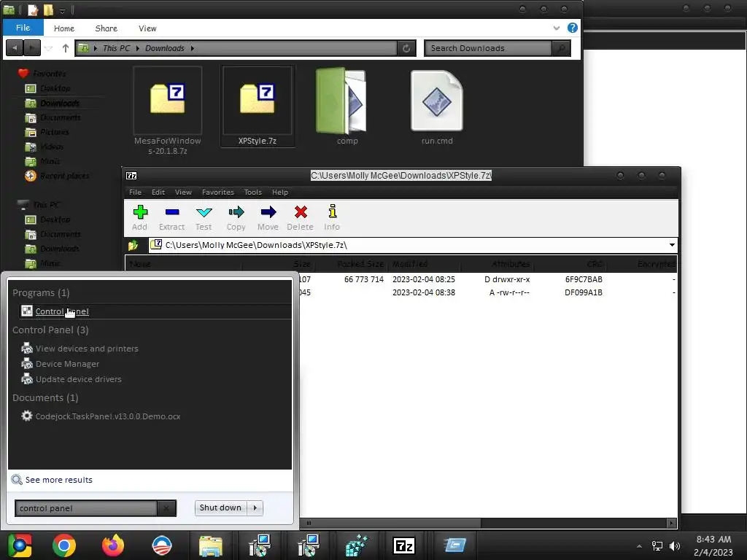
Task: Expand the Shut down options arrow
Action: [255, 507]
